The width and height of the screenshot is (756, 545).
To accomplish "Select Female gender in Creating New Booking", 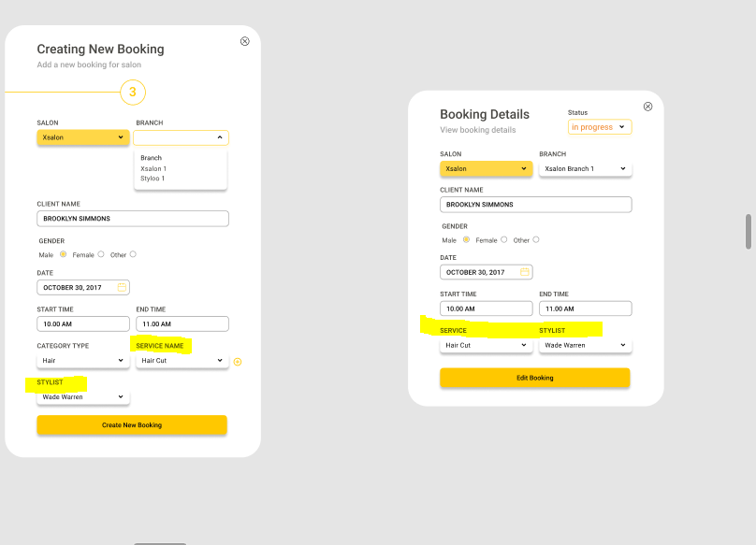I will (101, 254).
